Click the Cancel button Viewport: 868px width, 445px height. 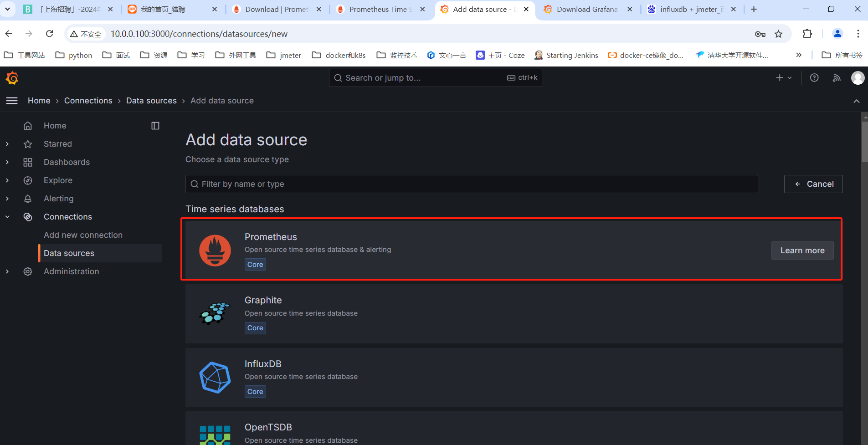point(813,184)
